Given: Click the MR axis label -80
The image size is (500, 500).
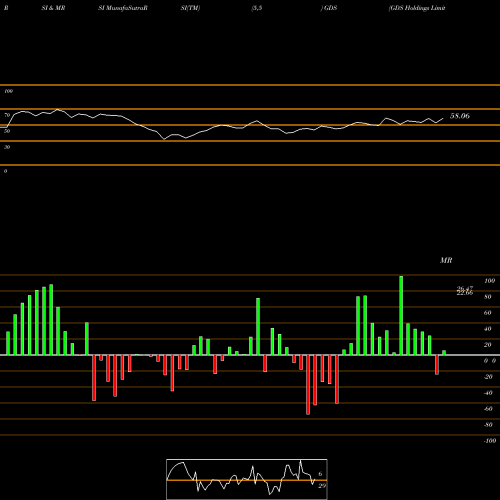Looking at the screenshot, I should pos(488,425).
